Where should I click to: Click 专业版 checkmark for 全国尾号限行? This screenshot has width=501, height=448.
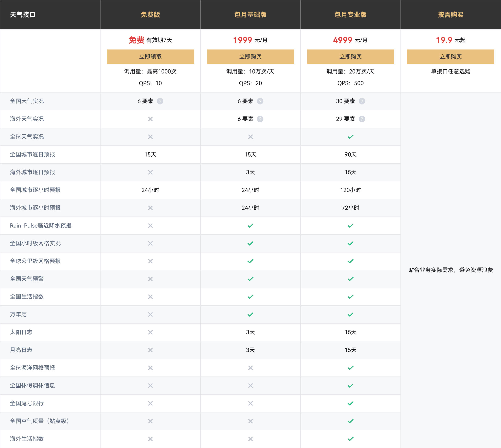[x=350, y=403]
